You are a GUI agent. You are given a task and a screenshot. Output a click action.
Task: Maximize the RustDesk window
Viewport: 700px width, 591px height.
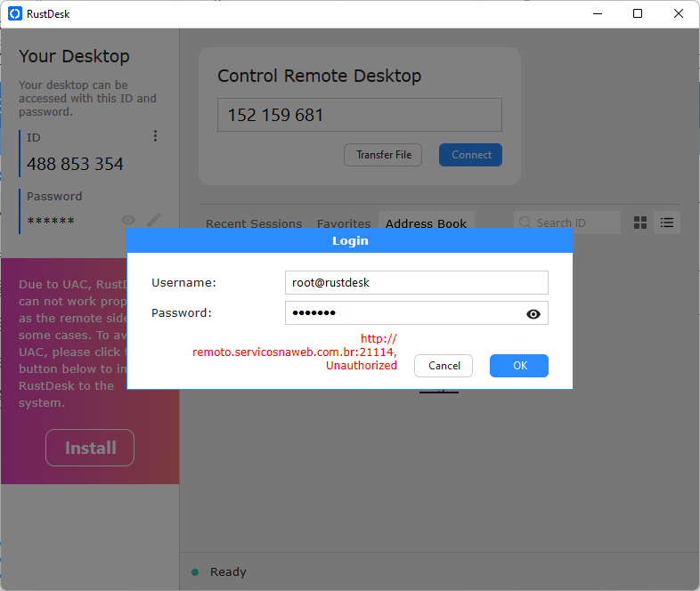pyautogui.click(x=638, y=14)
